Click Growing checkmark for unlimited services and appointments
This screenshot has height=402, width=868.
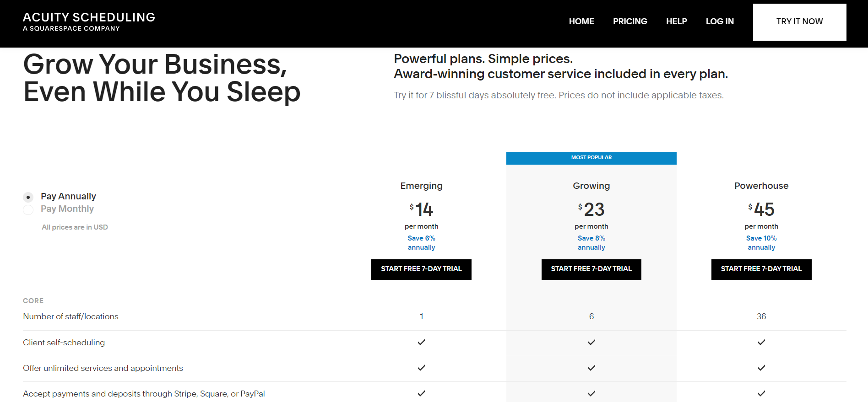pyautogui.click(x=591, y=368)
